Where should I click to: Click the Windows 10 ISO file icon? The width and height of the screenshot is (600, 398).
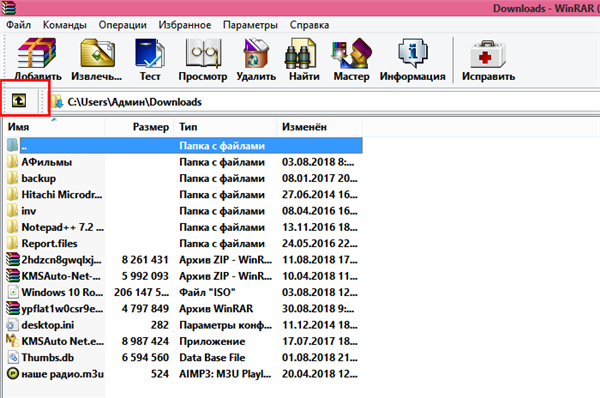[x=13, y=292]
